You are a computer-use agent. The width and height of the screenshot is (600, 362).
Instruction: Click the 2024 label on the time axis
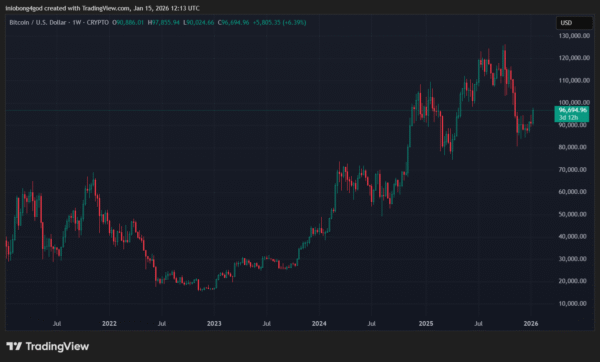pyautogui.click(x=319, y=324)
